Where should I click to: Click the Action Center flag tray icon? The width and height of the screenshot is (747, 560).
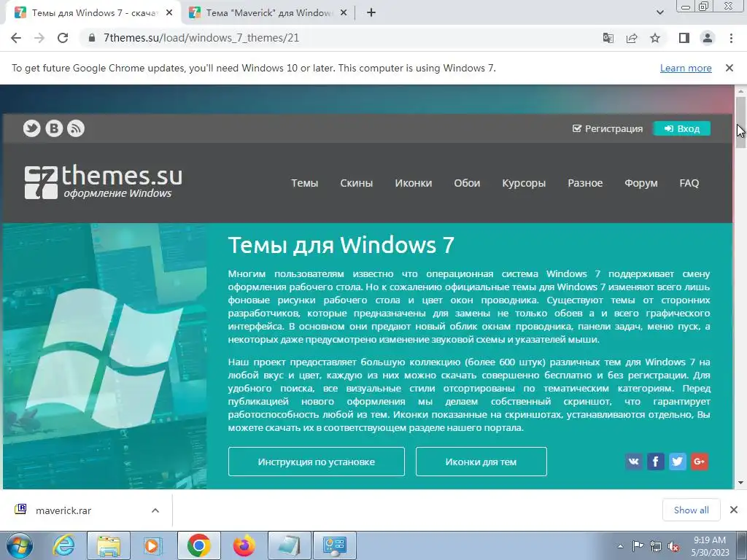638,546
